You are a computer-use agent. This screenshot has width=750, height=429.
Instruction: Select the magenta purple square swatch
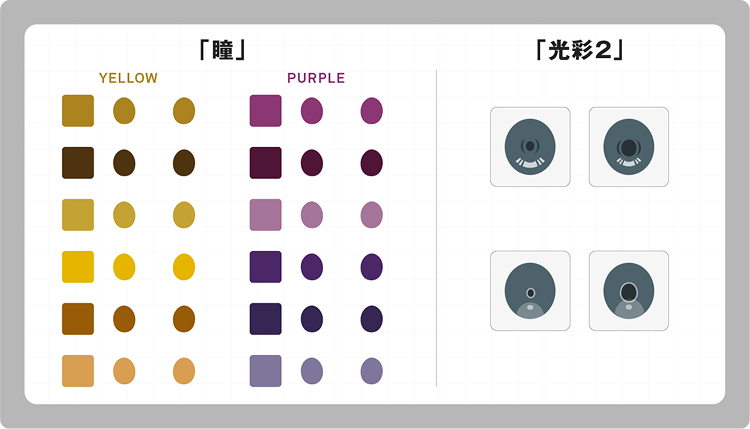(x=265, y=111)
